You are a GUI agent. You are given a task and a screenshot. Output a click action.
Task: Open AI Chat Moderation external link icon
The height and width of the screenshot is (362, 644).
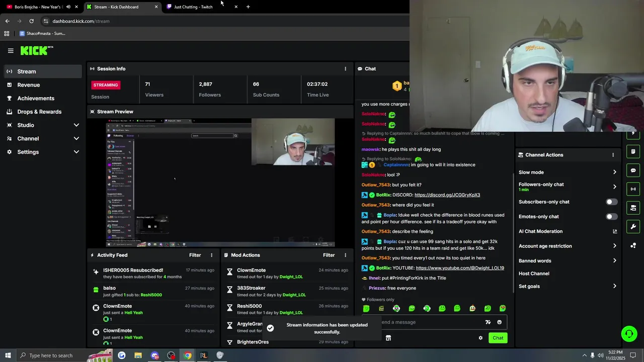click(x=614, y=231)
